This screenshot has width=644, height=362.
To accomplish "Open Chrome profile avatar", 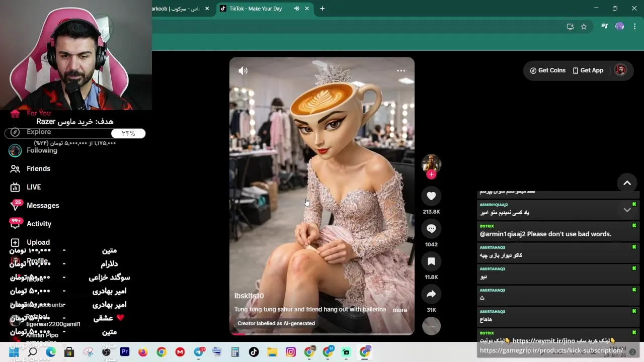I will tap(620, 27).
